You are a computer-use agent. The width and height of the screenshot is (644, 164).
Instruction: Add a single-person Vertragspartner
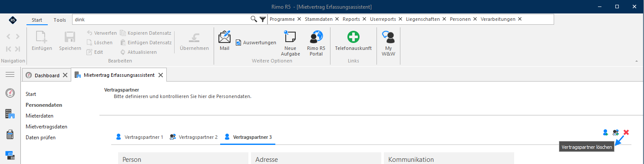(x=605, y=132)
